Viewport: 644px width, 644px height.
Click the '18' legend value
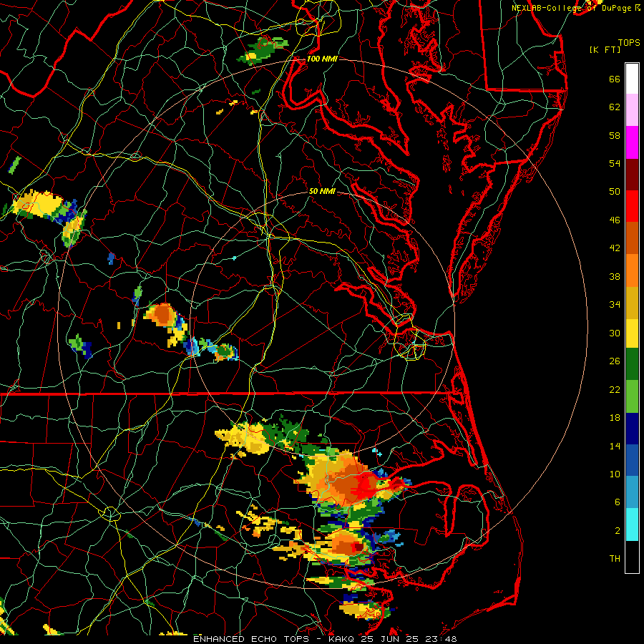(x=615, y=418)
